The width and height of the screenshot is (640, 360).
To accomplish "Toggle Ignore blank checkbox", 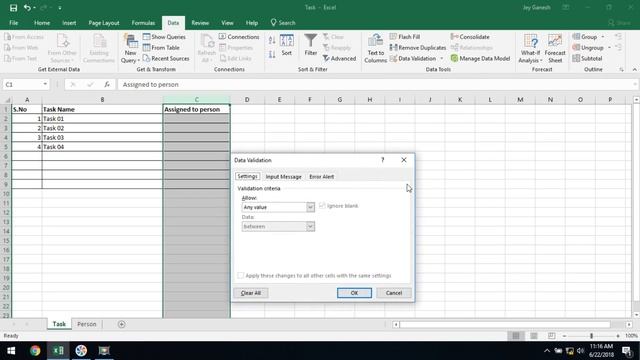I will coord(322,206).
